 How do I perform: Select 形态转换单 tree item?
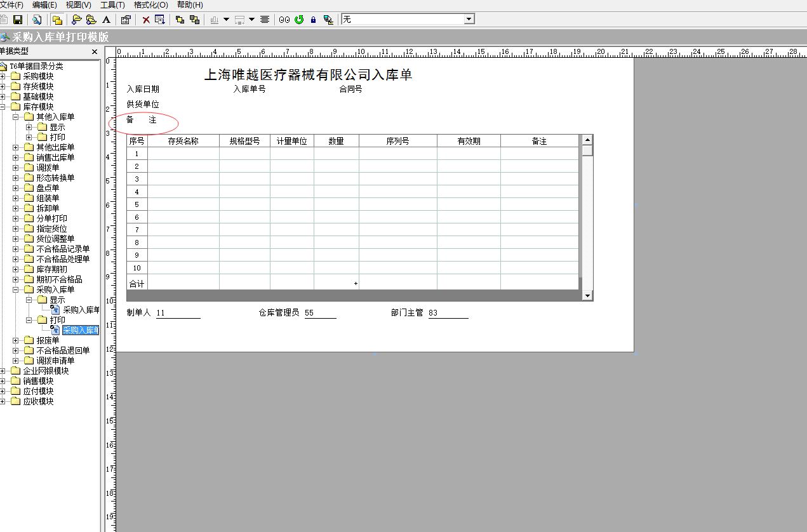pos(55,178)
